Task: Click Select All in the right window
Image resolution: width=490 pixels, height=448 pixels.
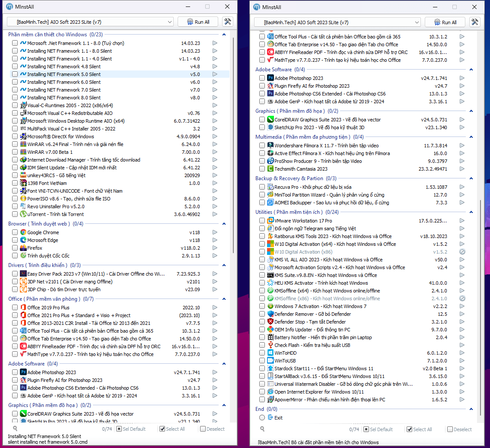Action: tap(420, 429)
